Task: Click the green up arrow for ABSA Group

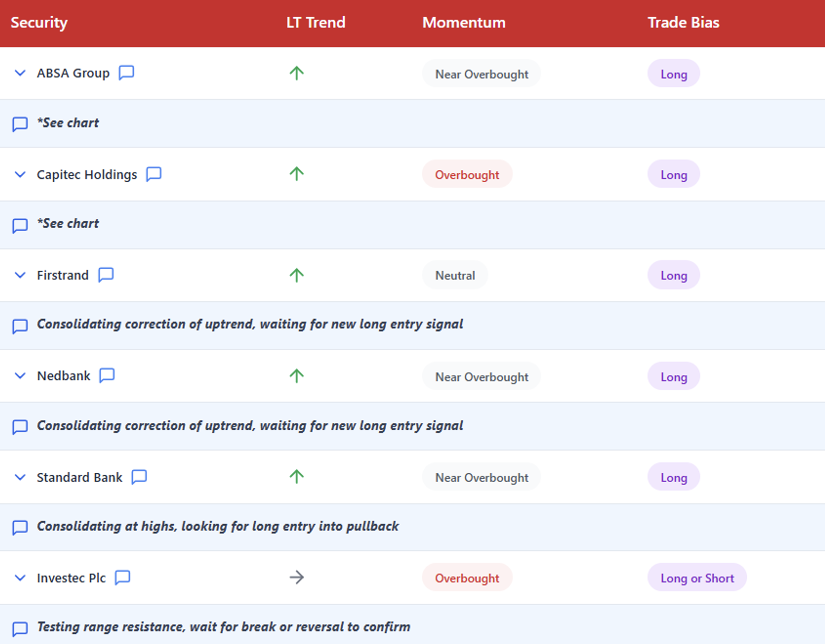Action: pos(296,73)
